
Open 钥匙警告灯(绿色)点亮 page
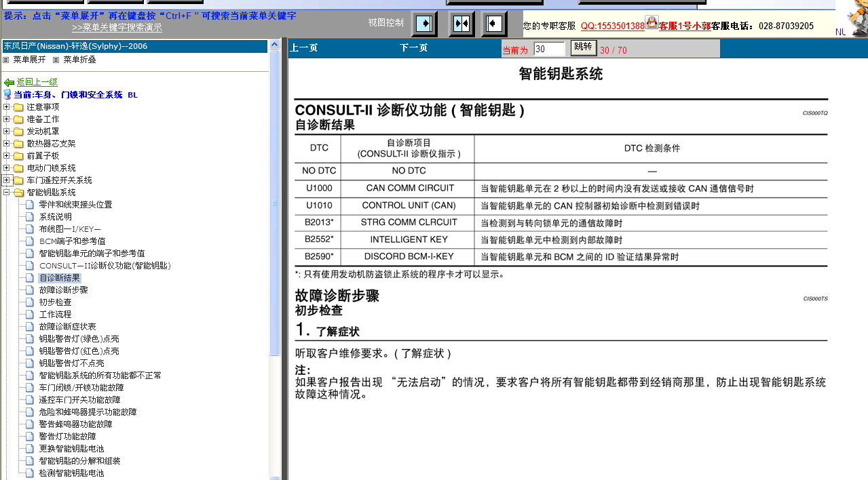(x=79, y=339)
